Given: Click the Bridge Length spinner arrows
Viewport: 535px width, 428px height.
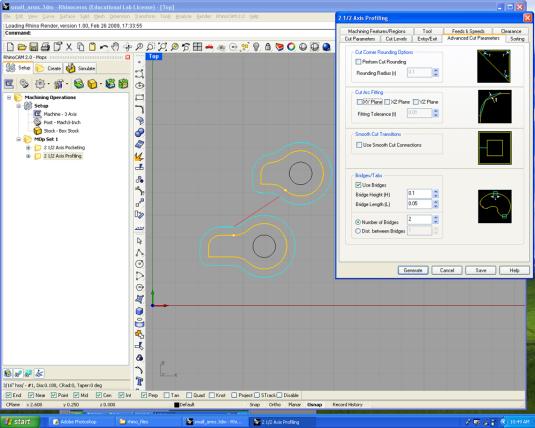Looking at the screenshot, I should 435,204.
